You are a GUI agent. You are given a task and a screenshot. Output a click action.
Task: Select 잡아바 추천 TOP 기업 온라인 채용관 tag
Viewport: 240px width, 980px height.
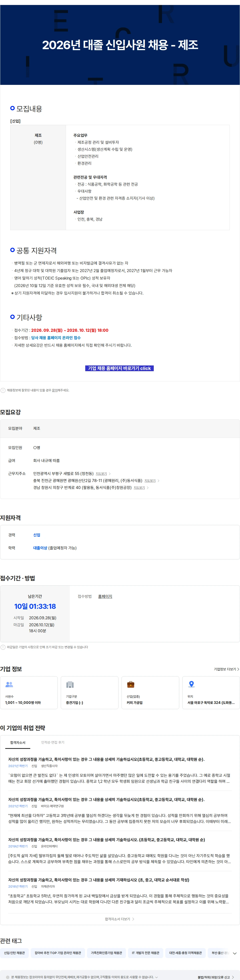pyautogui.click(x=58, y=953)
